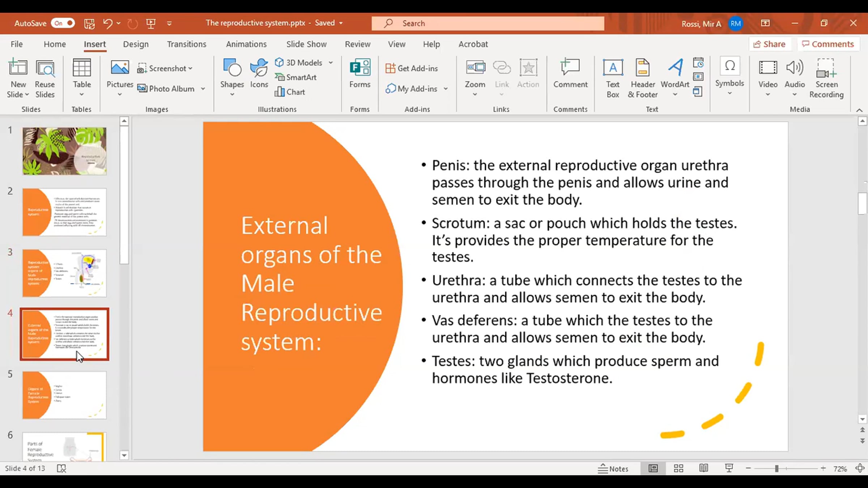Switch to Reading View
868x488 pixels.
click(x=703, y=468)
